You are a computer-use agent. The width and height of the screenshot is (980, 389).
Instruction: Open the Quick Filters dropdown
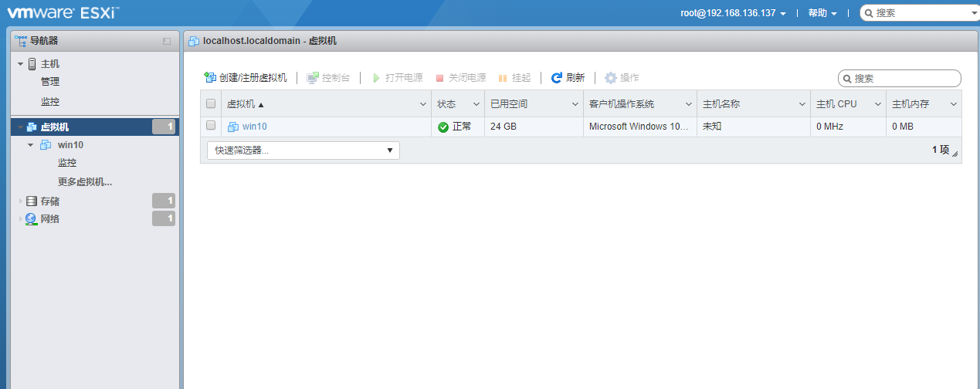click(303, 151)
